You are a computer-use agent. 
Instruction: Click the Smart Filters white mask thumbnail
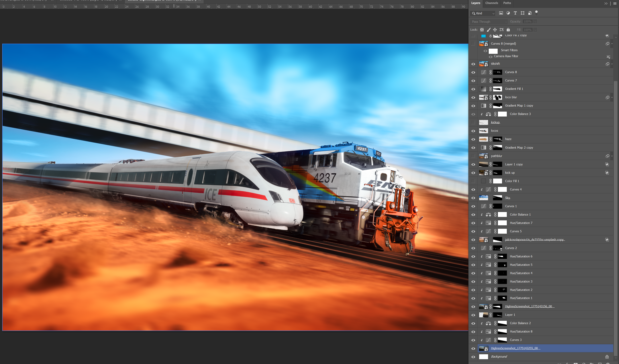(493, 51)
